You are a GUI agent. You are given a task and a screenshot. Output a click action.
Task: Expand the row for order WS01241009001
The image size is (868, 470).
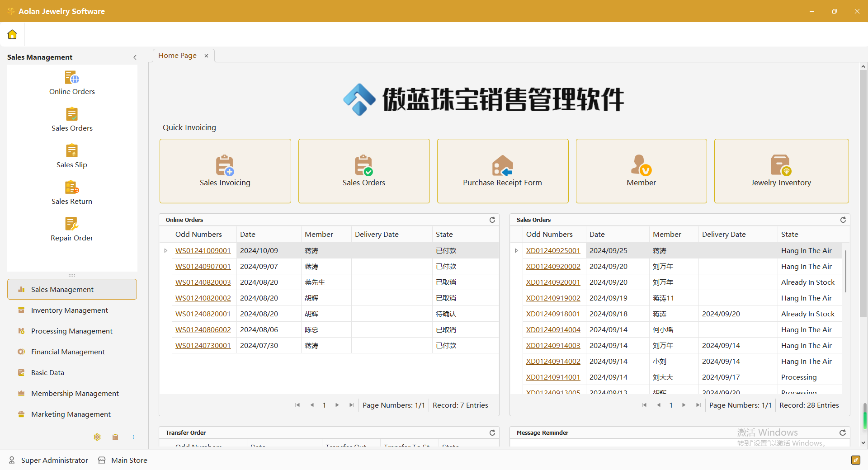click(x=166, y=251)
